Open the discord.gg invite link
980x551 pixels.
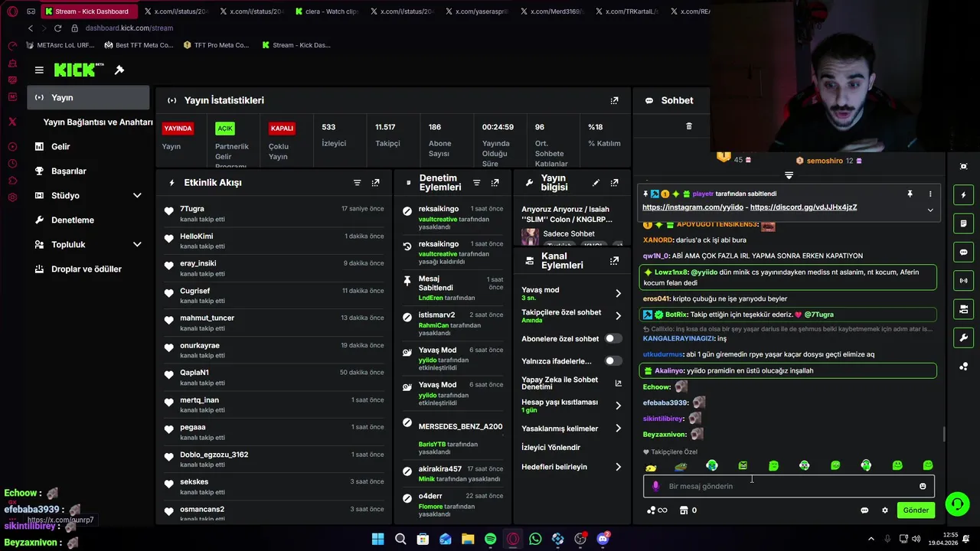(804, 207)
